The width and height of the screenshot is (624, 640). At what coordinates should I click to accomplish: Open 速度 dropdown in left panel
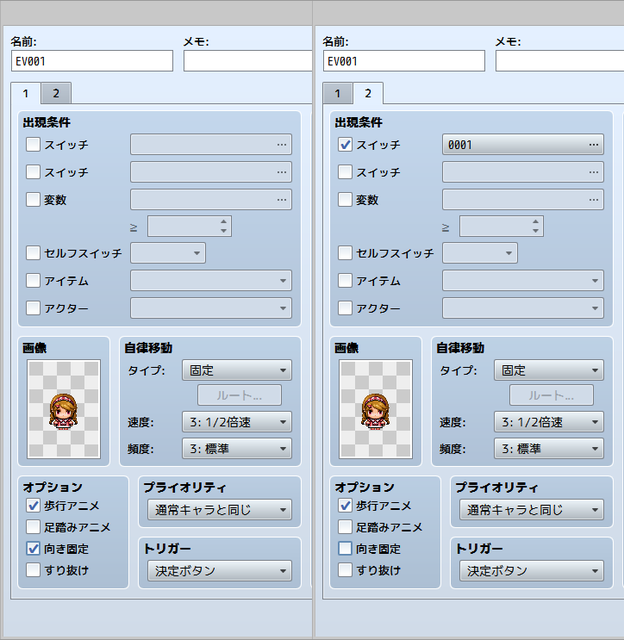(x=237, y=422)
